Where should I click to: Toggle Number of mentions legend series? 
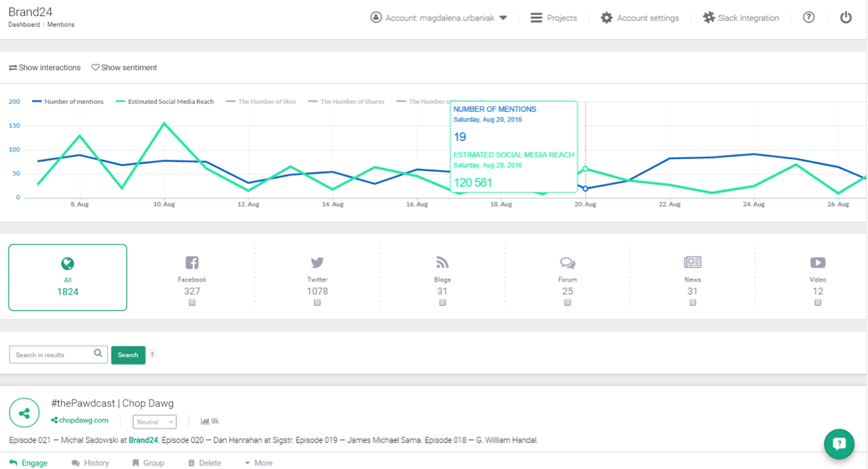[x=68, y=102]
